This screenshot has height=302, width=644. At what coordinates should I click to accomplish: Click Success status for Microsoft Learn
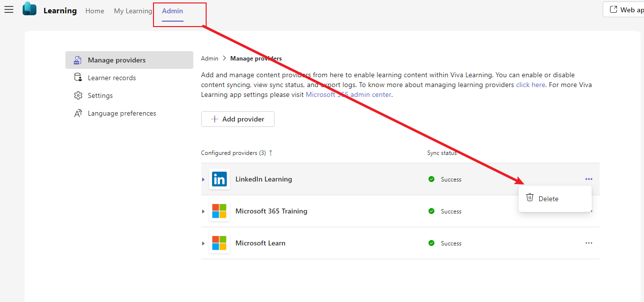[451, 243]
